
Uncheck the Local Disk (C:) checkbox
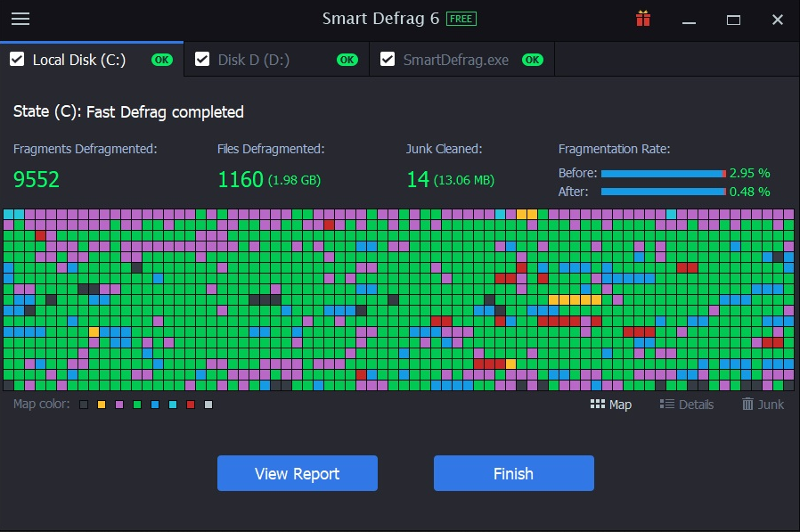(x=17, y=59)
